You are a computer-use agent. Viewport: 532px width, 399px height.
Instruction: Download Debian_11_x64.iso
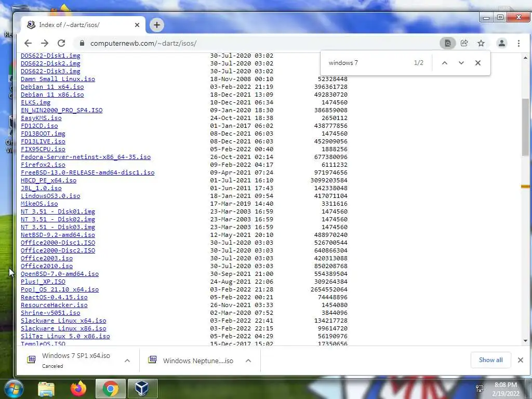(52, 87)
